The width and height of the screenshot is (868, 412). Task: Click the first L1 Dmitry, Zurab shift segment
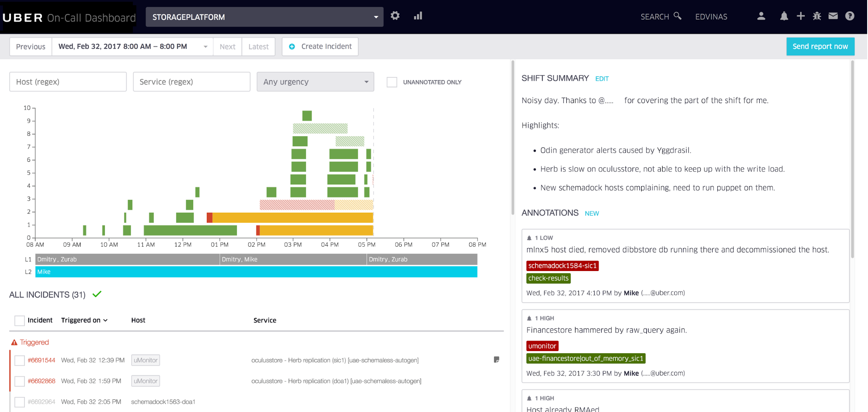128,259
